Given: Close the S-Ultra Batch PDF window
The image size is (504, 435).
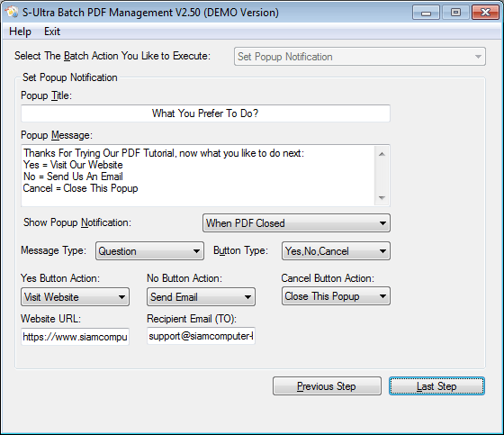Looking at the screenshot, I should 485,13.
